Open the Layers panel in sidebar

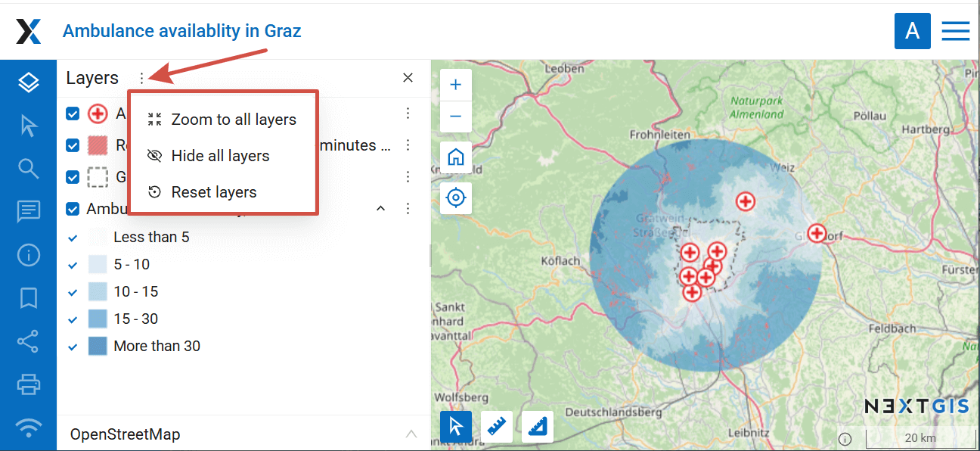pyautogui.click(x=28, y=82)
